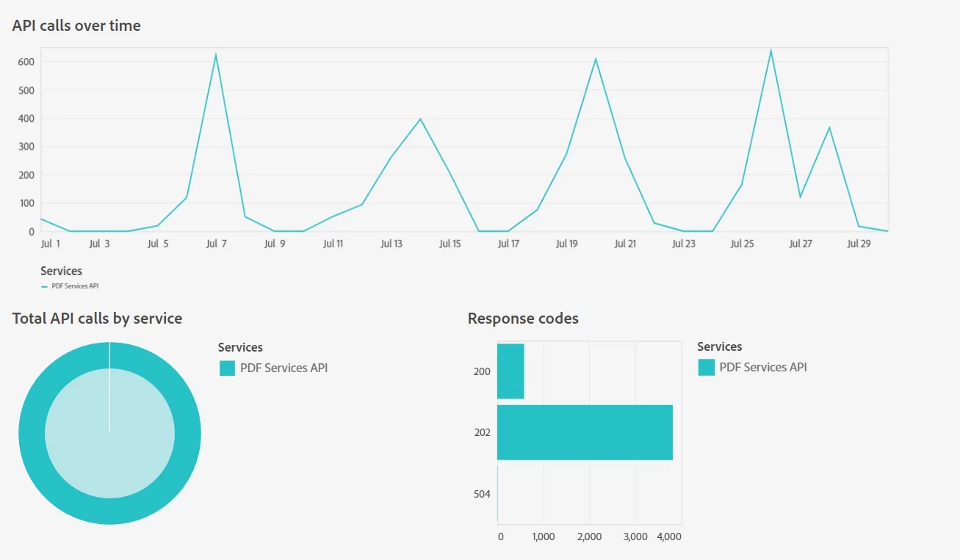Click the '300' y-axis label
The width and height of the screenshot is (960, 560).
click(26, 147)
